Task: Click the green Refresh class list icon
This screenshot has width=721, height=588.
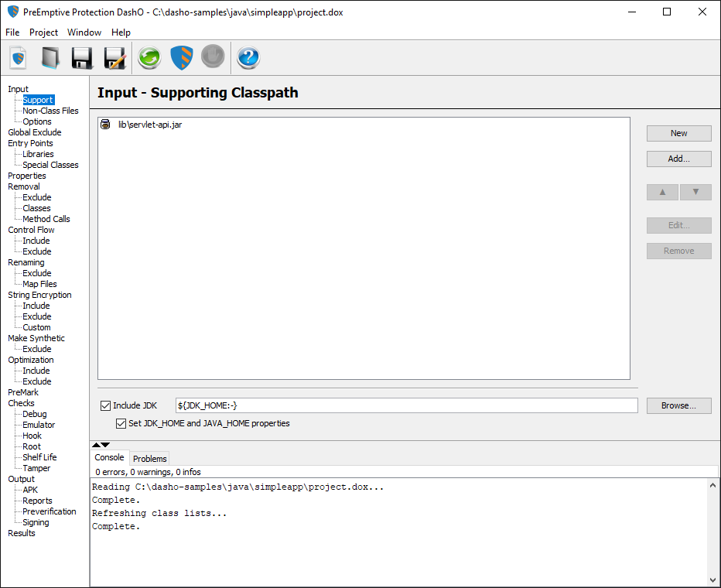Action: click(x=149, y=58)
